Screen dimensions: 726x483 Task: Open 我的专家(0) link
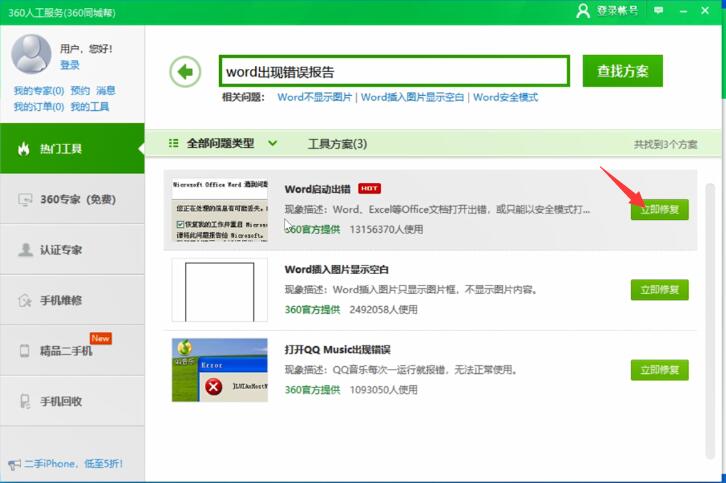pos(39,90)
